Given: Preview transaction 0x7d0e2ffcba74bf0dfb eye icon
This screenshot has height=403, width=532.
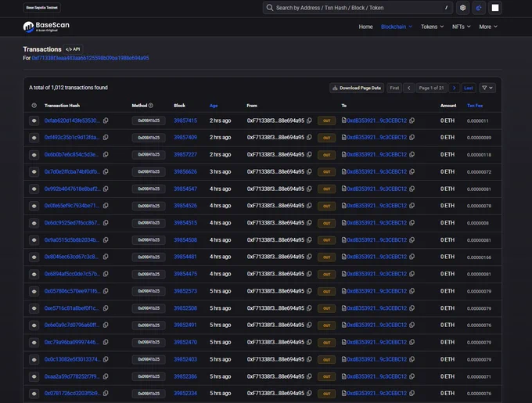Looking at the screenshot, I should (34, 171).
